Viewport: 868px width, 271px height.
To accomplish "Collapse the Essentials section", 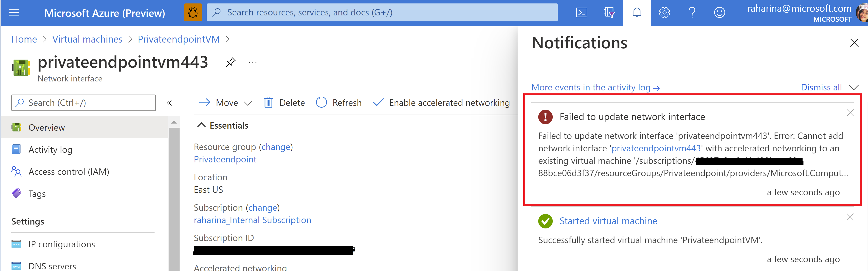I will pos(201,125).
